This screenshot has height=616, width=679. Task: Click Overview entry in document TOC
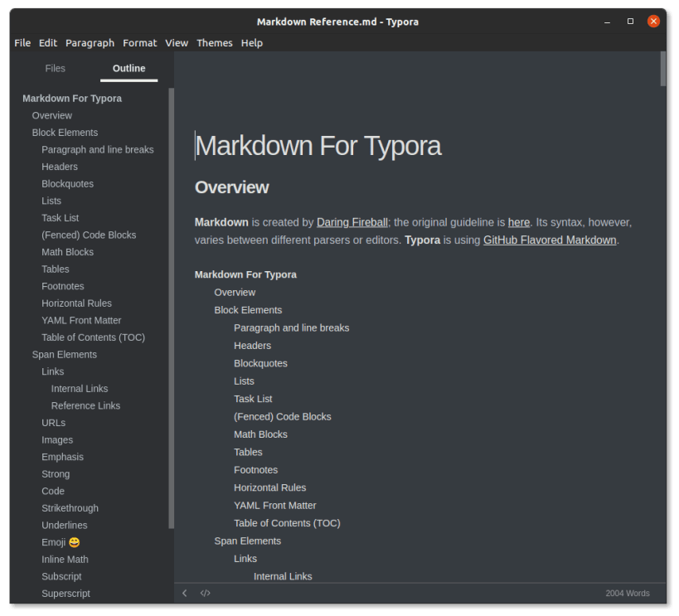[235, 293]
